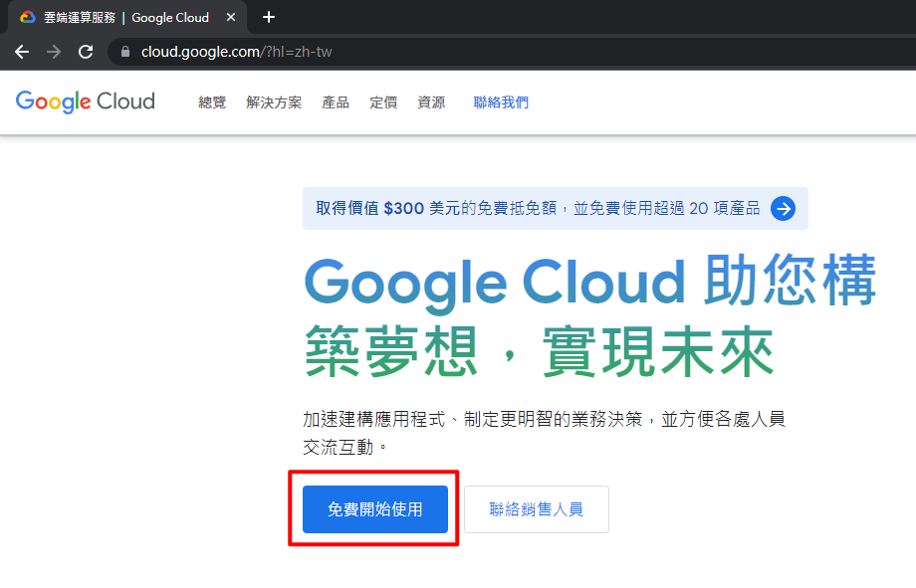Screen dimensions: 916x588
Task: Click the Google Cloud logo
Action: coord(86,101)
